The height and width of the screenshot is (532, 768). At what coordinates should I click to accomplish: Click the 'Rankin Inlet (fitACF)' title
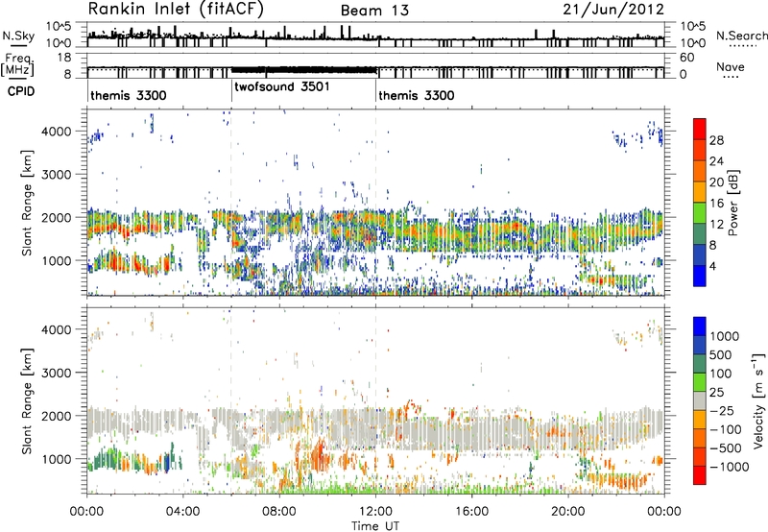pos(176,9)
